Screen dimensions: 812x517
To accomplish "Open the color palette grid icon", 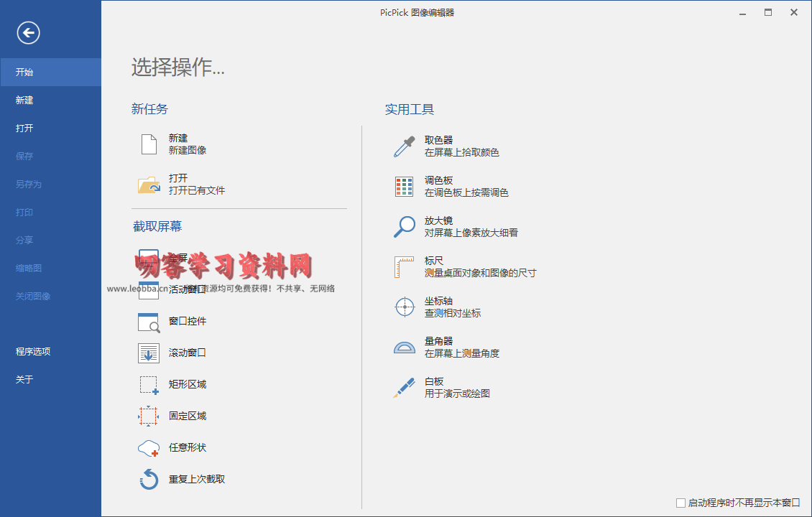I will point(405,187).
